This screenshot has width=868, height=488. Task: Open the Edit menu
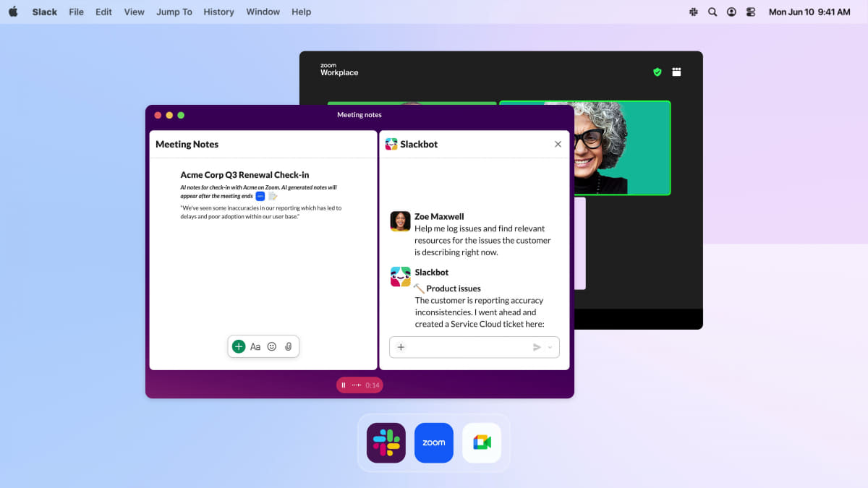click(103, 12)
